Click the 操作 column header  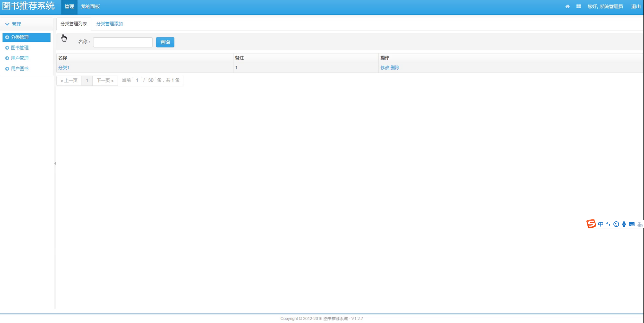510,58
